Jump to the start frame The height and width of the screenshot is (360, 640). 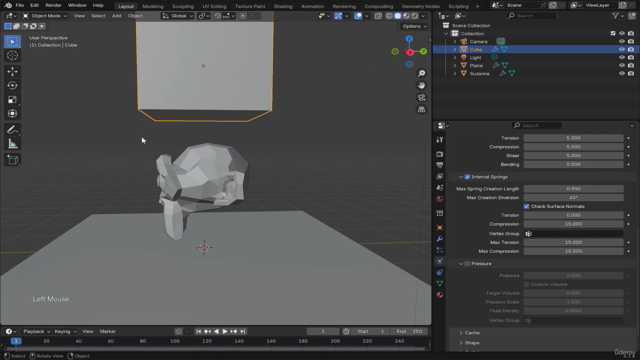point(198,331)
